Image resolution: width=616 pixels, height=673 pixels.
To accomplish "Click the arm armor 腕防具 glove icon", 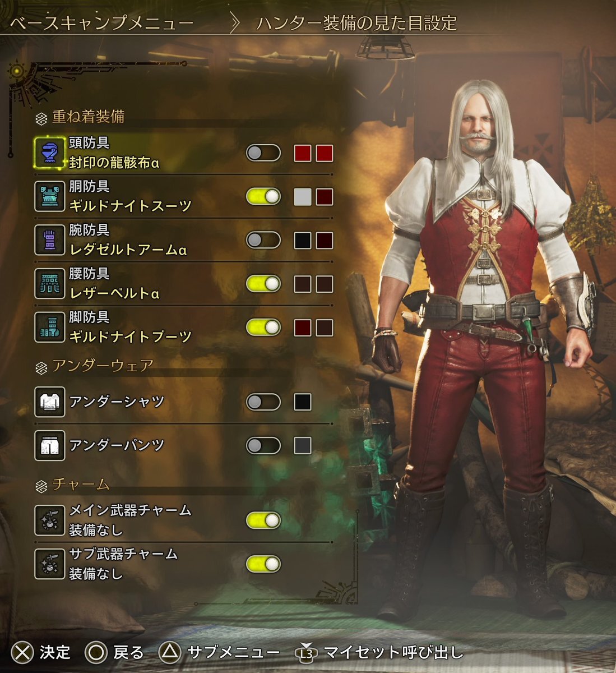I will pos(49,240).
